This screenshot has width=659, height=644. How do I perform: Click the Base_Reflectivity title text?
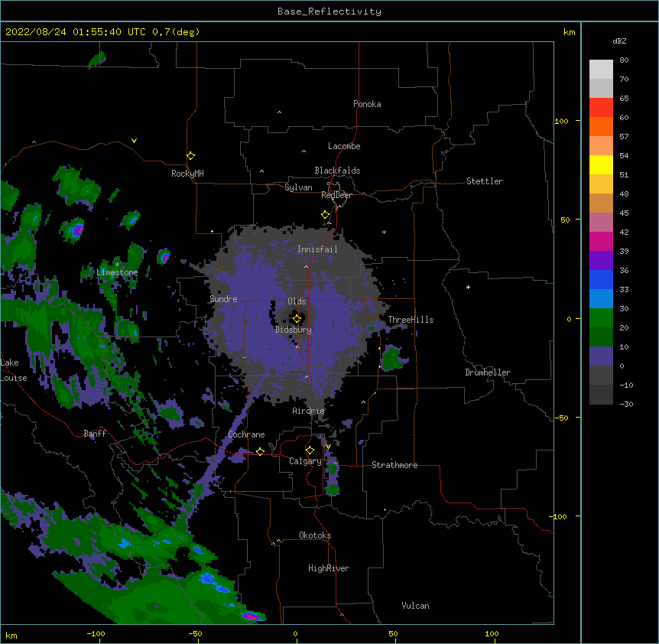pyautogui.click(x=329, y=11)
